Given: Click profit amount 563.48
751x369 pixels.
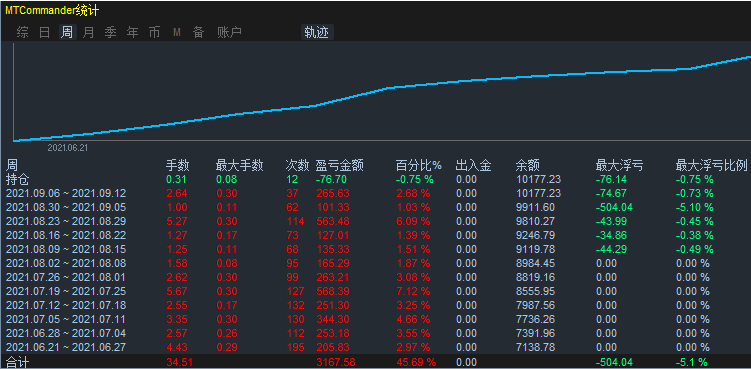Looking at the screenshot, I should coord(332,221).
